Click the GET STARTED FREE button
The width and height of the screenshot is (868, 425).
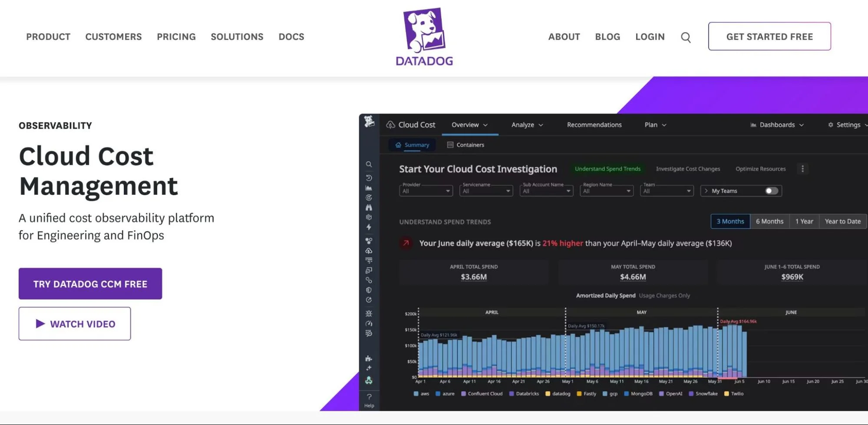coord(769,37)
